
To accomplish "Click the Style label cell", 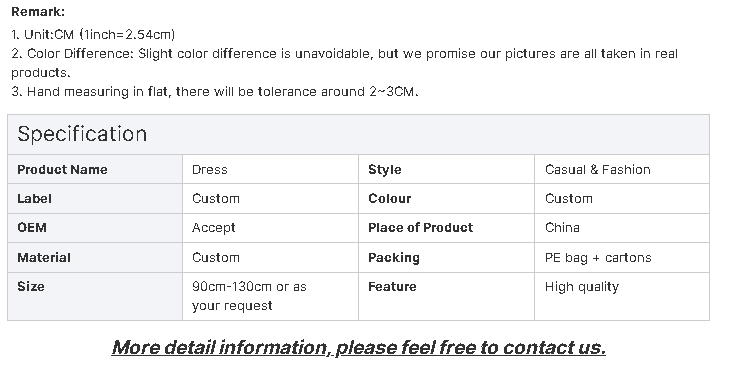I will [446, 169].
